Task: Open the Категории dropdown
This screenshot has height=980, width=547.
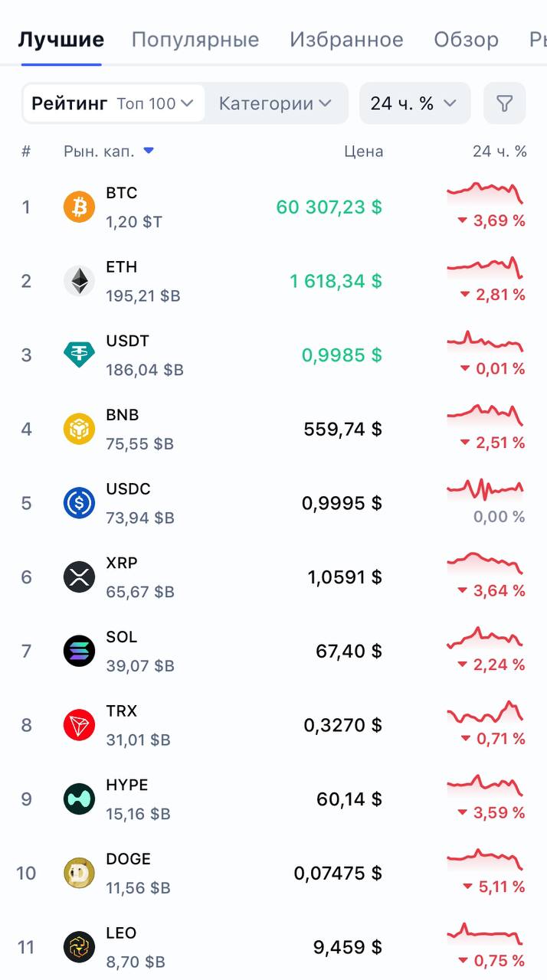Action: pyautogui.click(x=275, y=103)
